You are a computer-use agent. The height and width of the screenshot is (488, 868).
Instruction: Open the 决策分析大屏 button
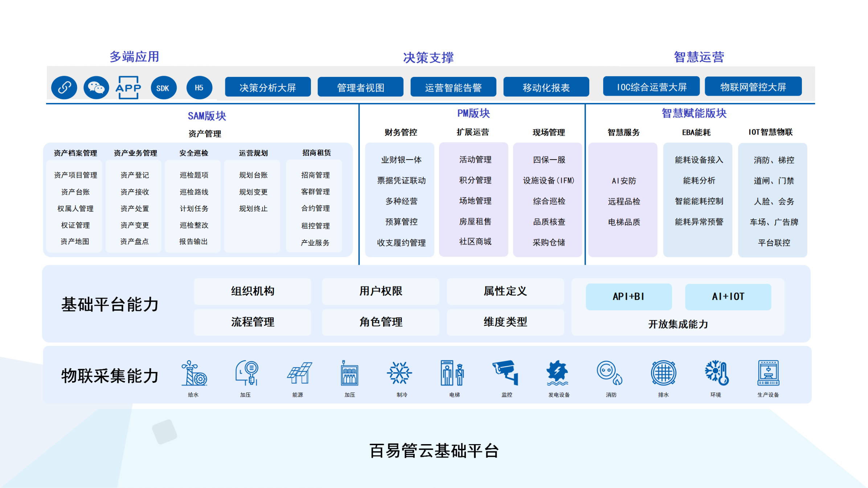[x=268, y=87]
